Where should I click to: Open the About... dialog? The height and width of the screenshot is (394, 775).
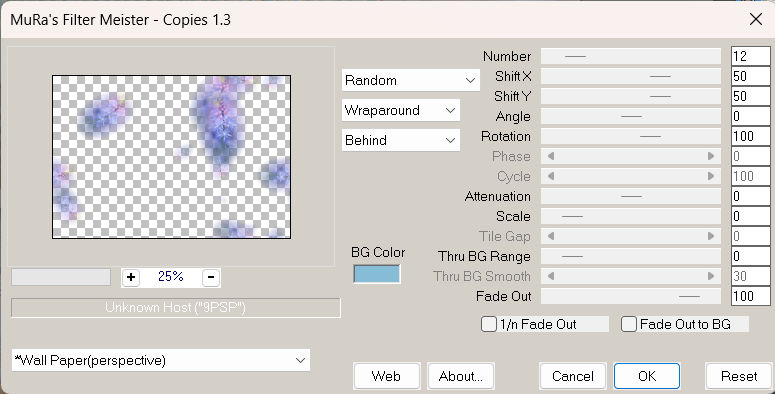(461, 376)
